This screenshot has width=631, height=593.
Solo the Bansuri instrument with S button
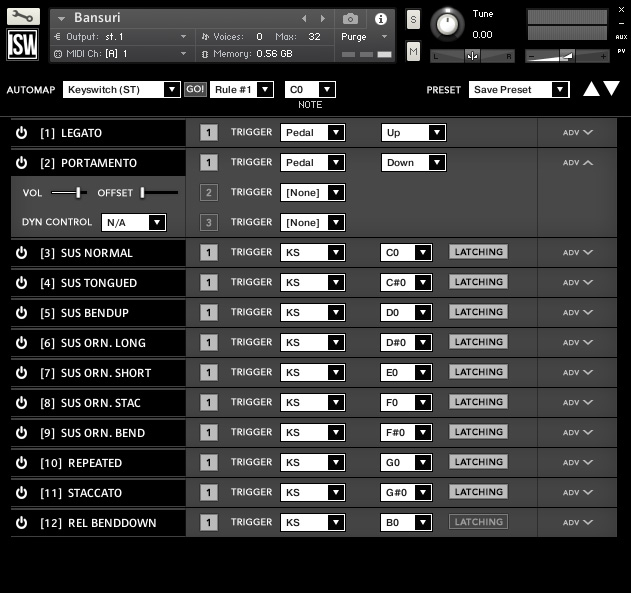click(x=413, y=19)
